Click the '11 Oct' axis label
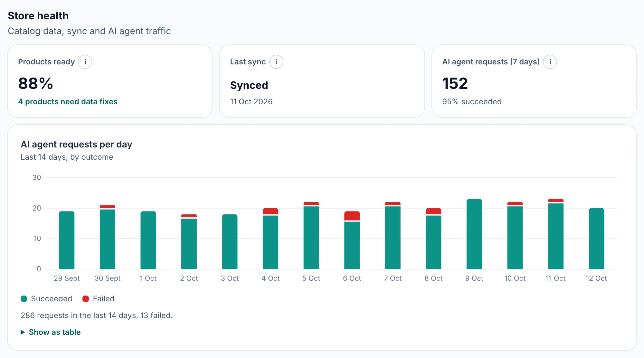Viewport: 644px width, 358px height. 556,278
